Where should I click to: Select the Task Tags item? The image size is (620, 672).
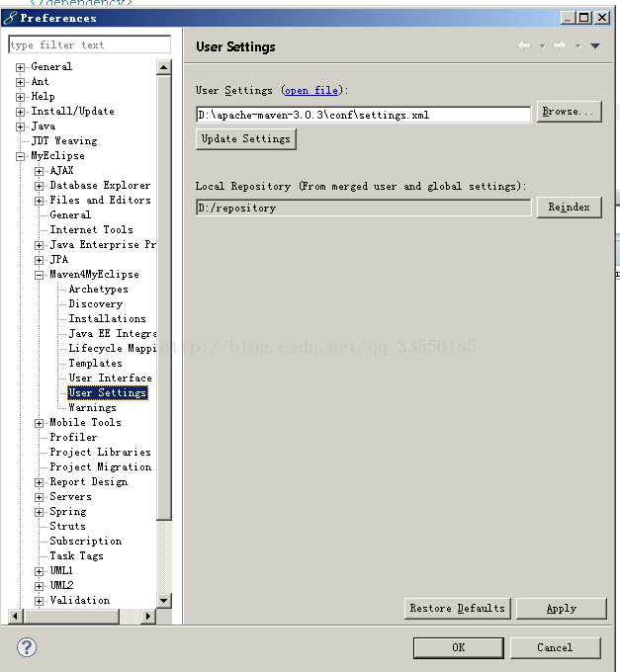pos(76,555)
